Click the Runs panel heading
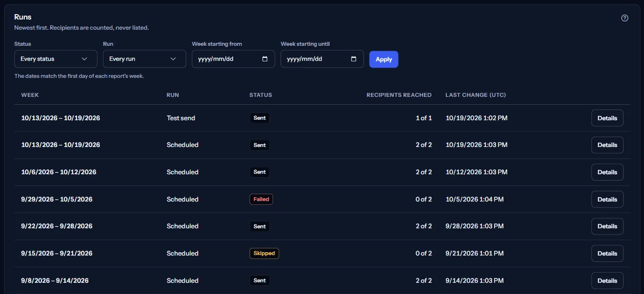This screenshot has height=294, width=644. [23, 17]
